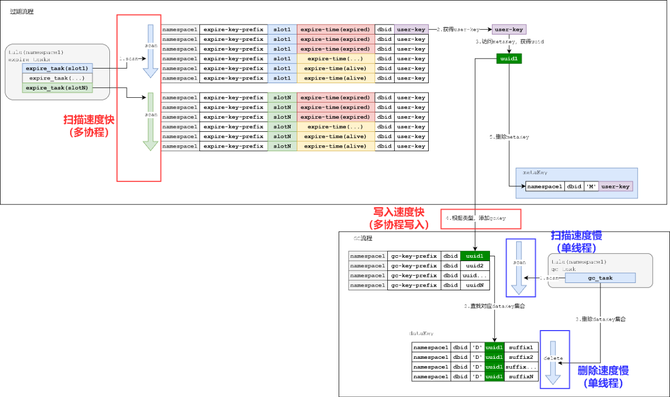Screen dimensions: 670x397
Task: Select the expire_task(slot1) box
Action: tap(57, 68)
